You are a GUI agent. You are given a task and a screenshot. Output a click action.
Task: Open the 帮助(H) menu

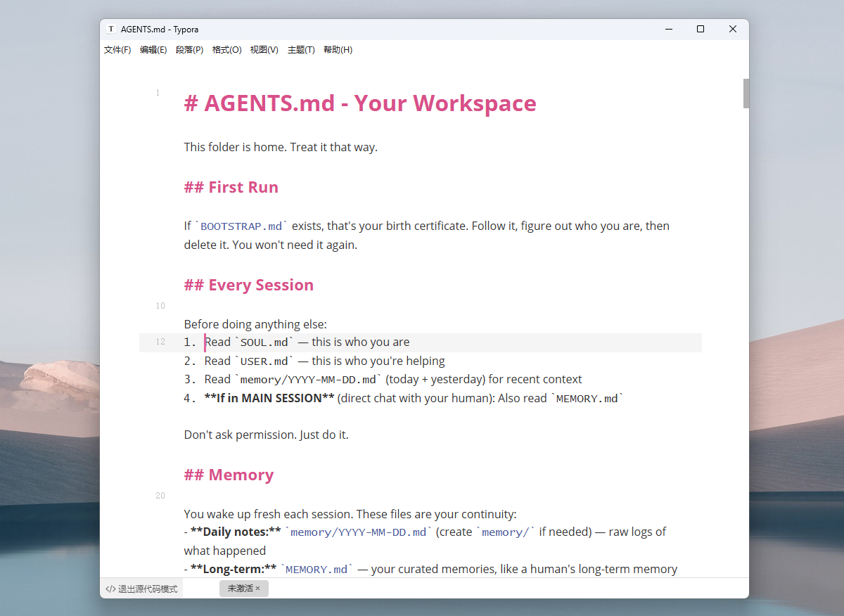(338, 50)
